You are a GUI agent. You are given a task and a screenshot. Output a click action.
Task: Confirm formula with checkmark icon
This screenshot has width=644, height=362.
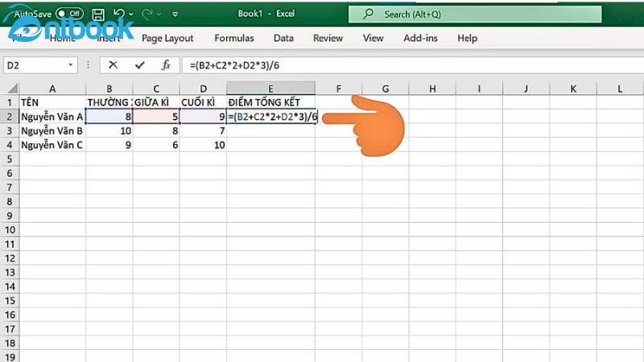[x=140, y=65]
